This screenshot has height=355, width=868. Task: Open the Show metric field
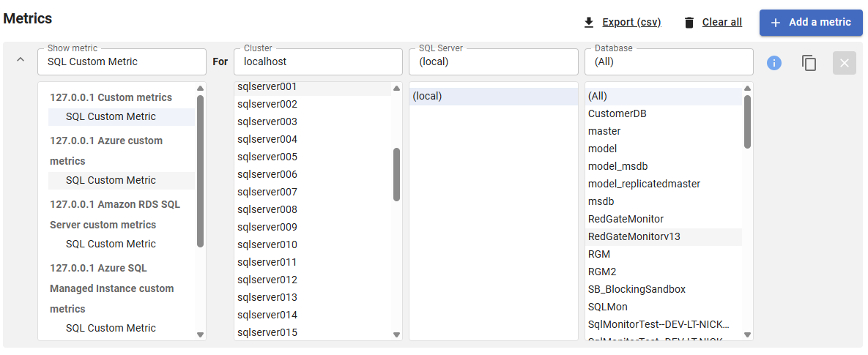[122, 61]
